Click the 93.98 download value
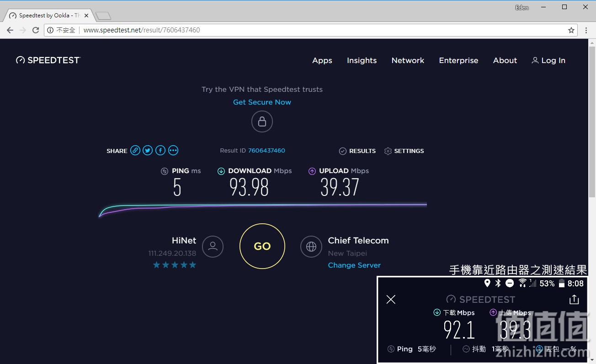 click(x=249, y=187)
